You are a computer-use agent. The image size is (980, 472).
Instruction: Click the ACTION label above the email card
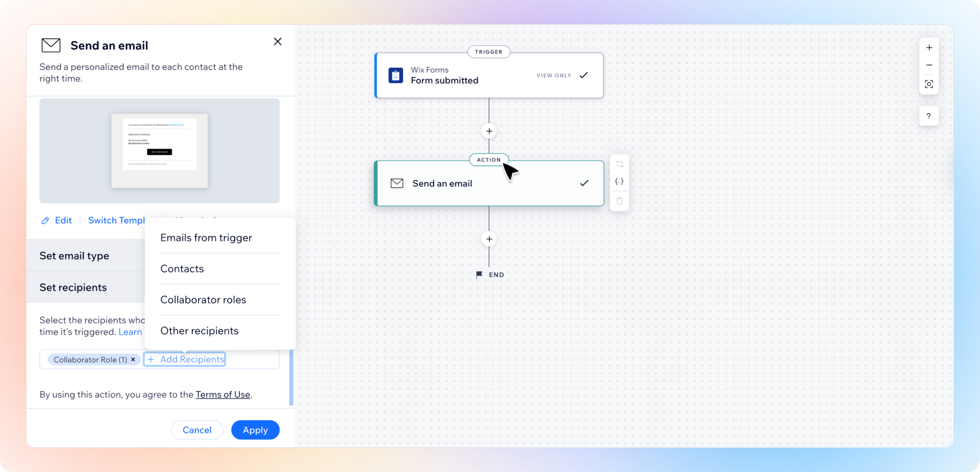[x=489, y=160]
